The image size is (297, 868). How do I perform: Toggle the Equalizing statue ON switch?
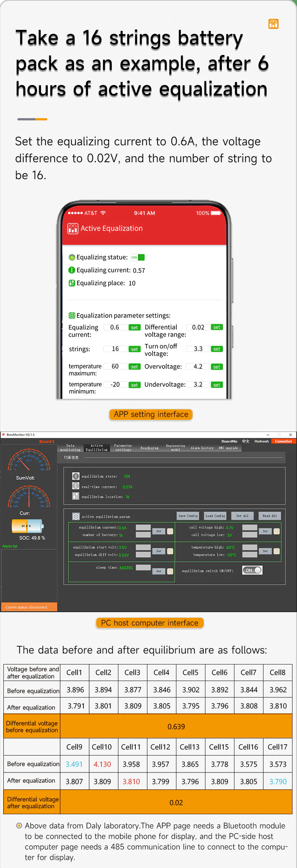[x=138, y=257]
